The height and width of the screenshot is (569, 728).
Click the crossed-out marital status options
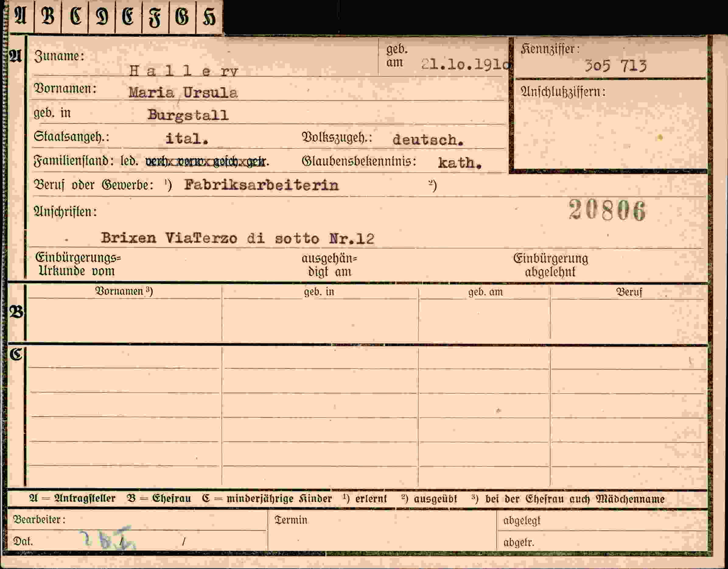pos(207,162)
